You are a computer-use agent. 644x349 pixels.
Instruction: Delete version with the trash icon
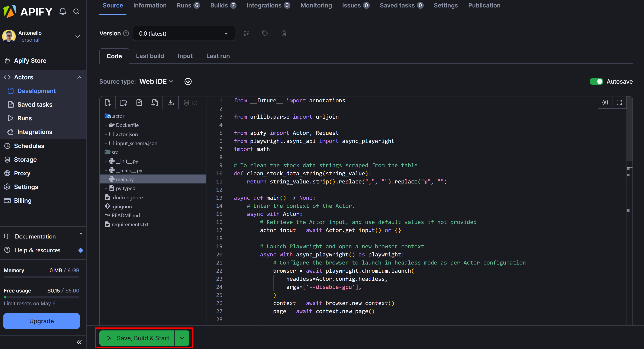[x=283, y=33]
